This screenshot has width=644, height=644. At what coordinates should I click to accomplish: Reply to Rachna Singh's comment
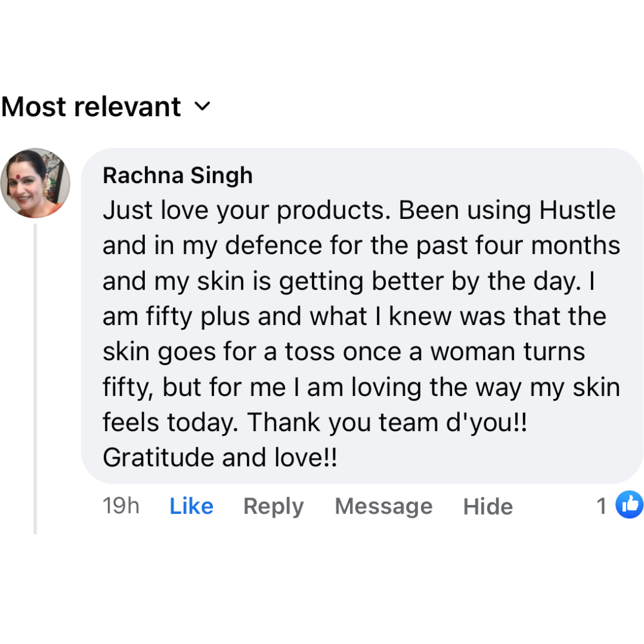274,506
